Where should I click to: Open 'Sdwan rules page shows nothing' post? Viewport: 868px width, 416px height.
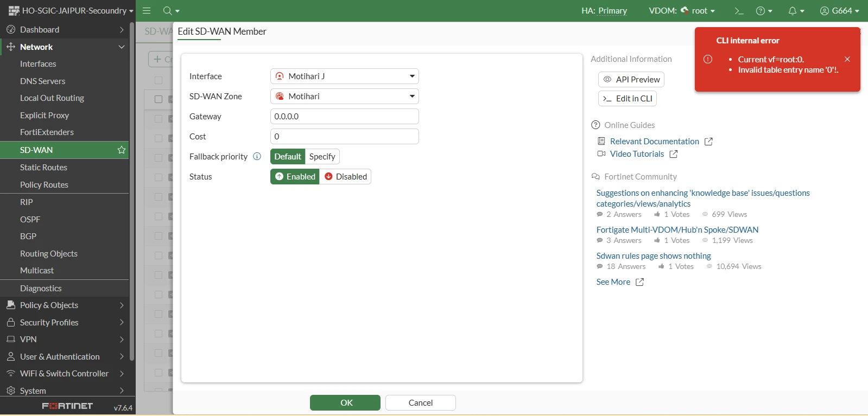654,256
